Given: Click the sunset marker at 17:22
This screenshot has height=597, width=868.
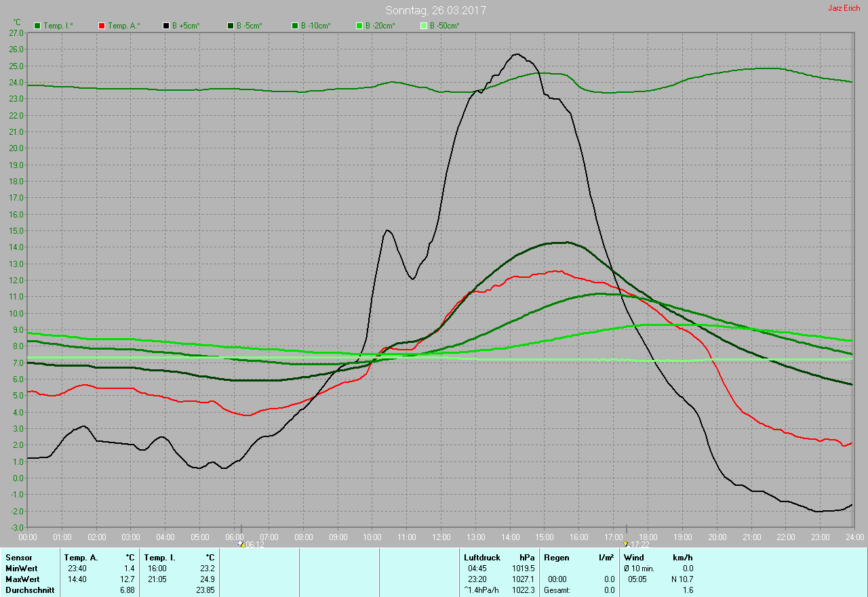Looking at the screenshot, I should pyautogui.click(x=626, y=544).
